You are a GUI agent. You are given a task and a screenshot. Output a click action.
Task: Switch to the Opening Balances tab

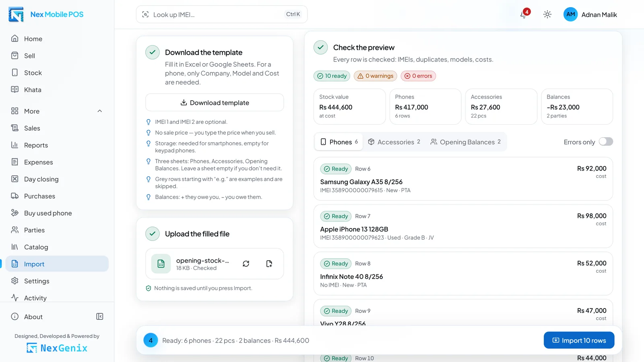(466, 142)
